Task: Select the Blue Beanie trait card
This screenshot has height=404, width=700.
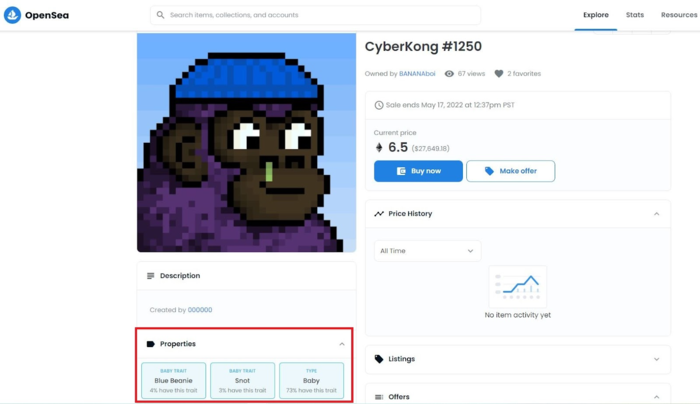Action: pyautogui.click(x=174, y=380)
